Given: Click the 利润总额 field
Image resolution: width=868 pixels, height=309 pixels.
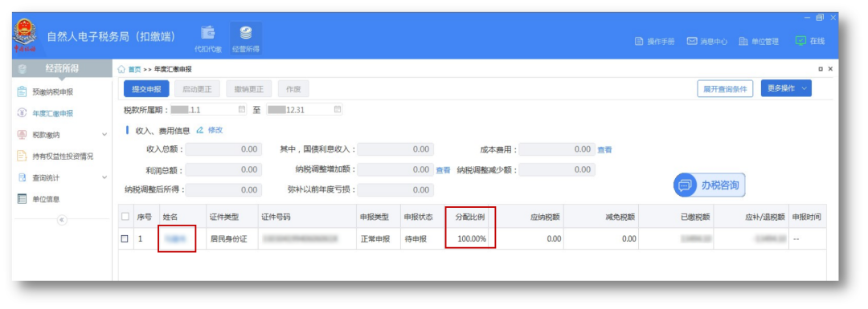Looking at the screenshot, I should pyautogui.click(x=223, y=169).
